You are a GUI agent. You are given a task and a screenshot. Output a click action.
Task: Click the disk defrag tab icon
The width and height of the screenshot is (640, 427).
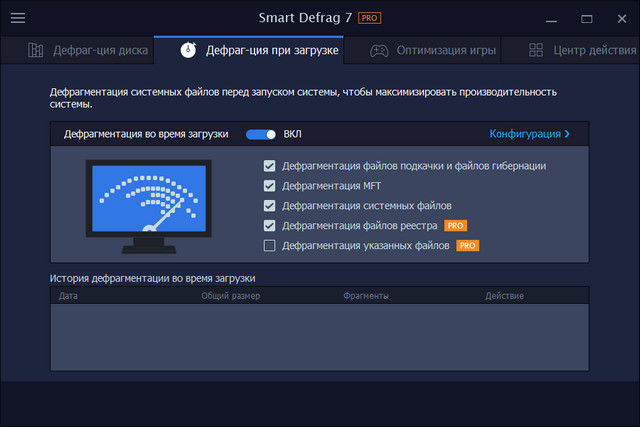pos(37,50)
